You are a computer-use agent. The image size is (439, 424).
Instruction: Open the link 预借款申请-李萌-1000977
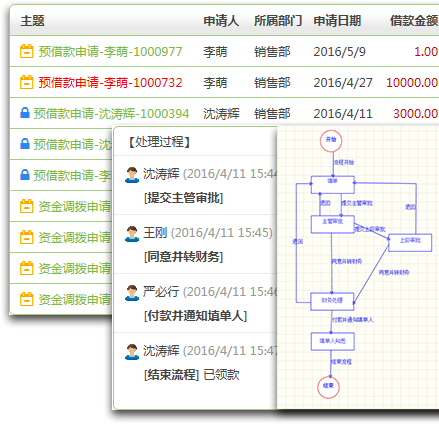point(110,52)
